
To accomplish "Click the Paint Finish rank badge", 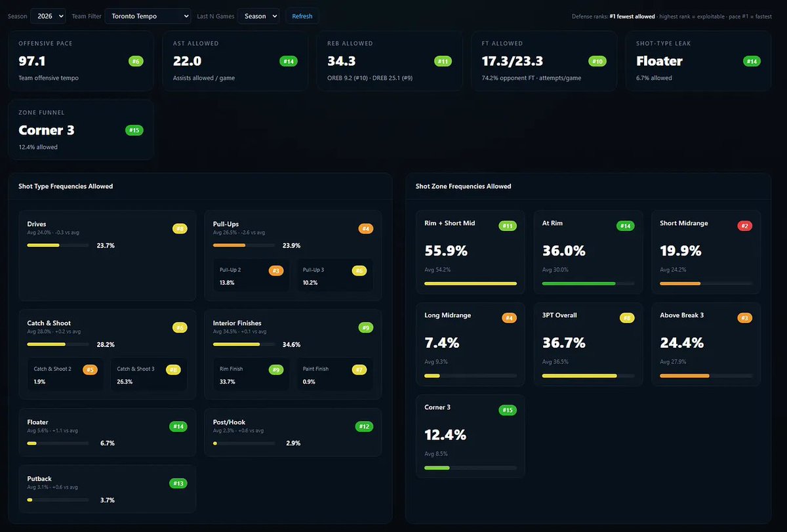I will coord(359,369).
